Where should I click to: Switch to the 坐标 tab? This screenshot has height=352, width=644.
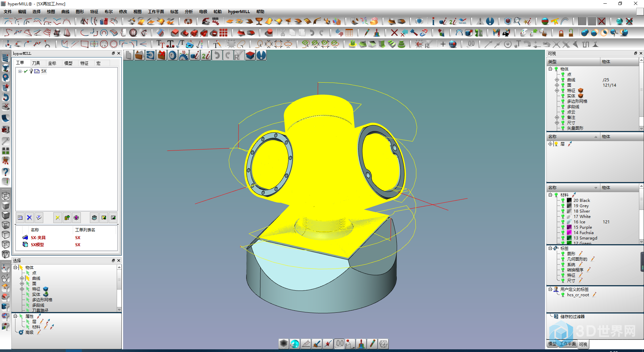[52, 63]
